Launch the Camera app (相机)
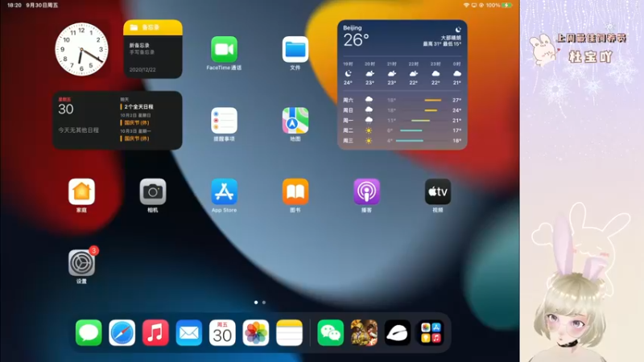644x362 pixels. click(153, 191)
